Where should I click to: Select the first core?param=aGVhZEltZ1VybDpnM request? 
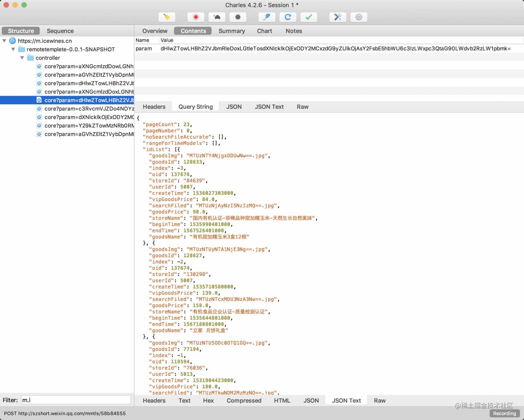pos(89,75)
